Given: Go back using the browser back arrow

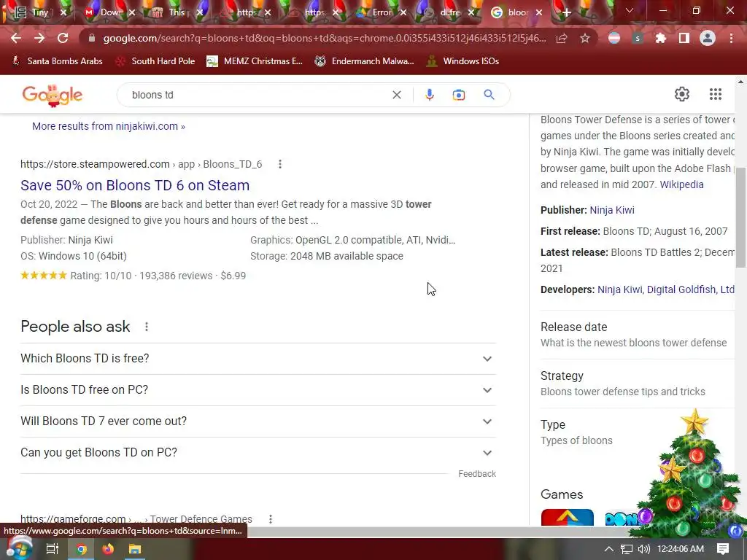Looking at the screenshot, I should [x=16, y=38].
